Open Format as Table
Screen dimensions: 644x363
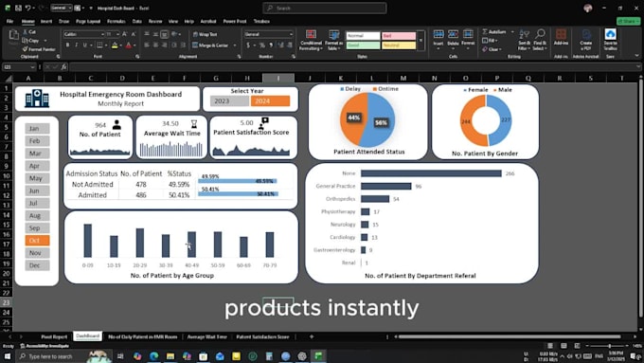333,41
